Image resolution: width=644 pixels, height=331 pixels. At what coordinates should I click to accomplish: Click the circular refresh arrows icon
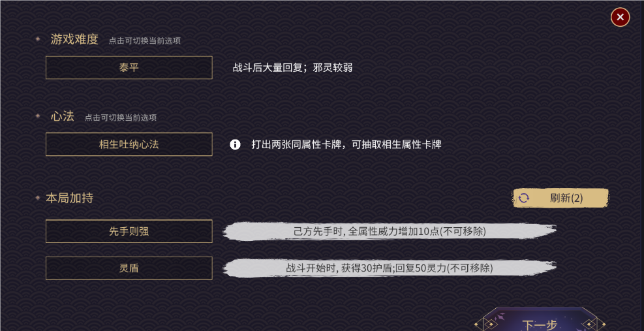coord(524,198)
